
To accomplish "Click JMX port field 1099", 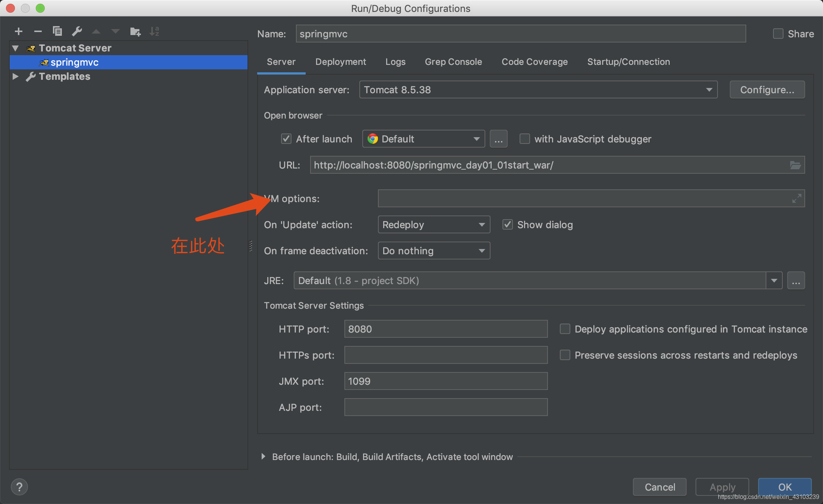I will [446, 381].
